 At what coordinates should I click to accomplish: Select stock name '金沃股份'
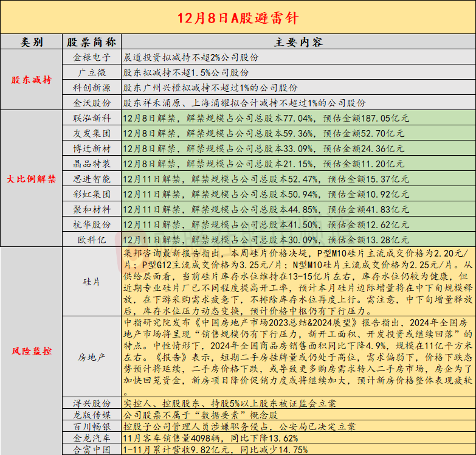(92, 103)
